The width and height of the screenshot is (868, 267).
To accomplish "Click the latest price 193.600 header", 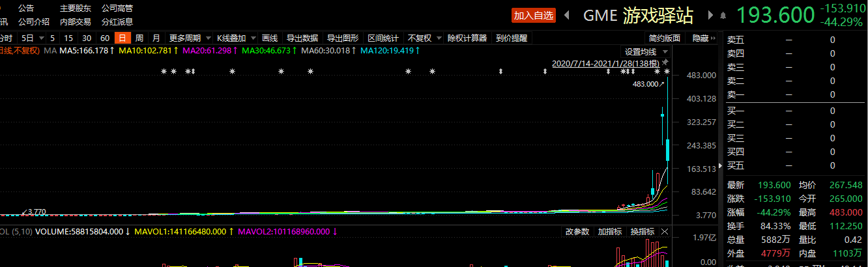I will [x=775, y=15].
